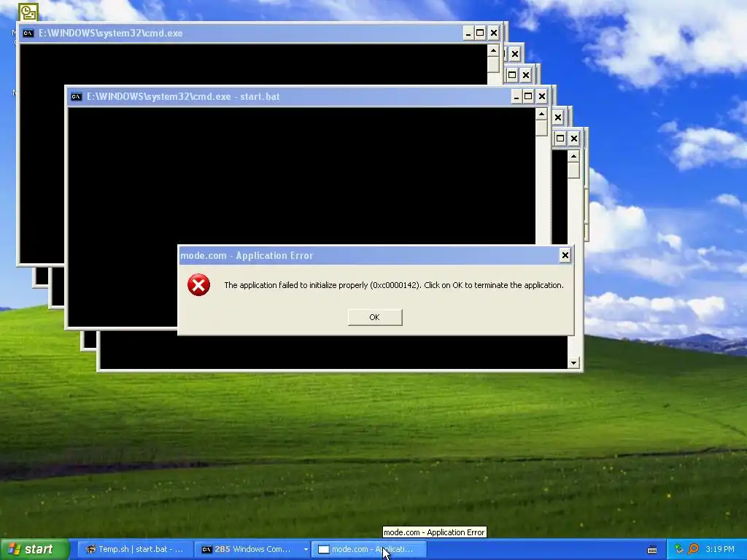The height and width of the screenshot is (560, 747).
Task: Click the Safely Remove Hardware tray icon
Action: (679, 549)
